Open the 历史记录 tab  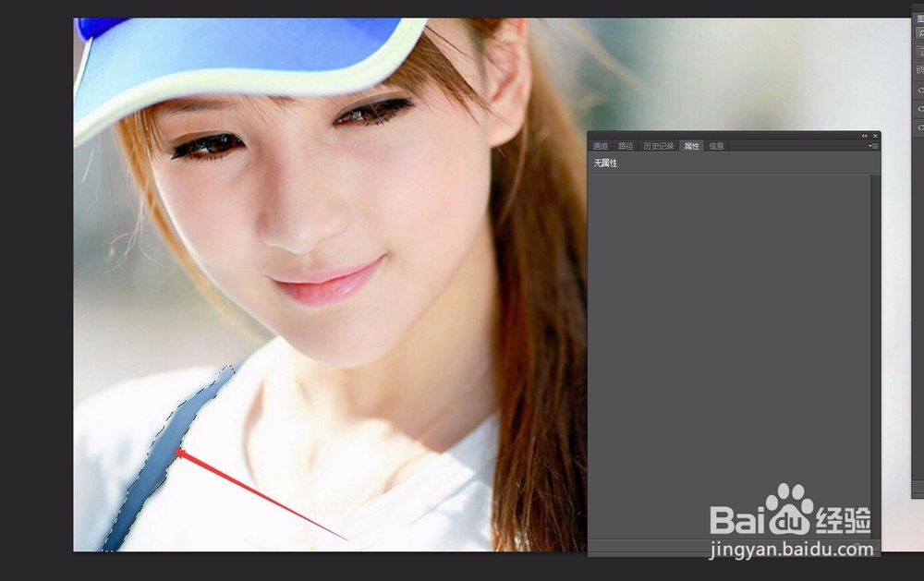click(658, 146)
